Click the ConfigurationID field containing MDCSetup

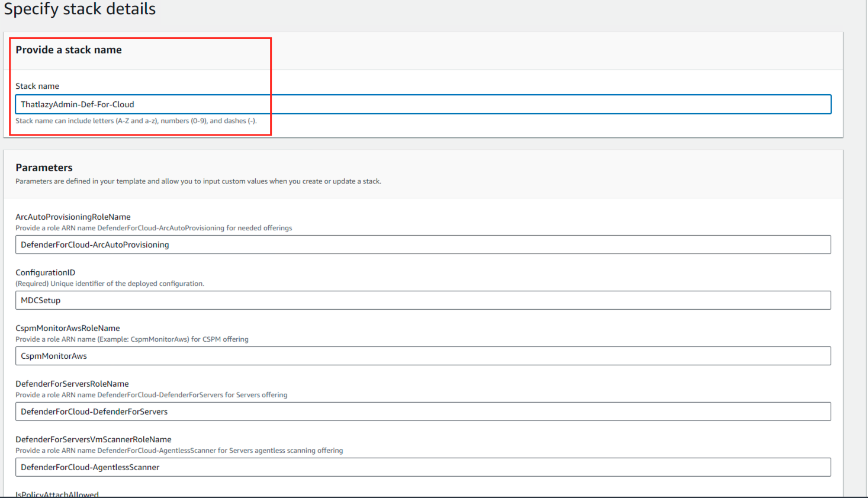[423, 300]
